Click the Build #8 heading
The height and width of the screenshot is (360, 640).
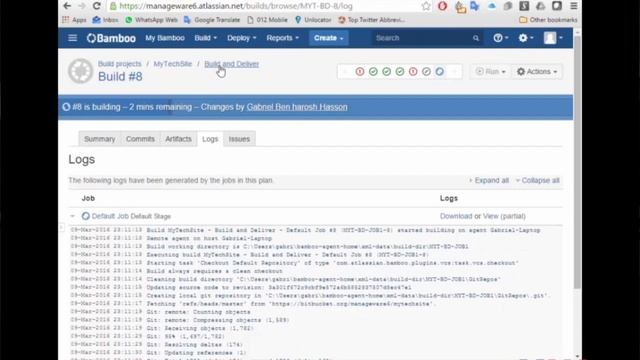coord(120,76)
